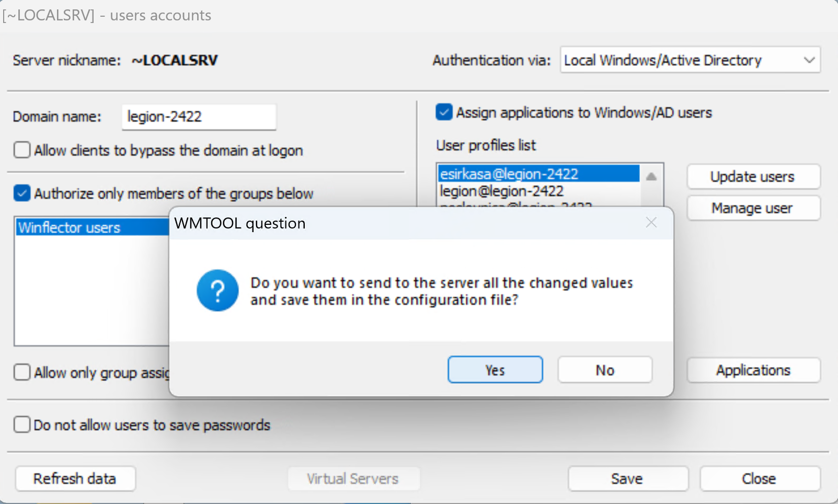Toggle Allow only group assigned checkbox
The image size is (838, 504).
point(22,373)
